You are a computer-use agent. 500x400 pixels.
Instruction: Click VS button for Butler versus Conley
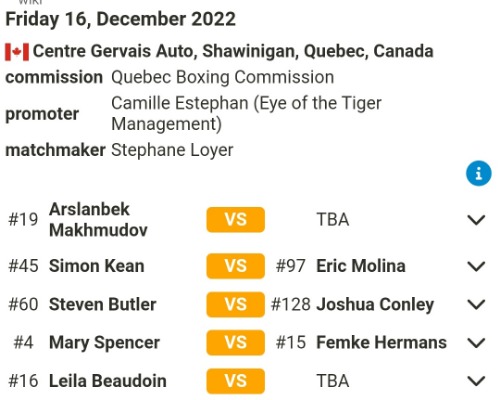[236, 304]
